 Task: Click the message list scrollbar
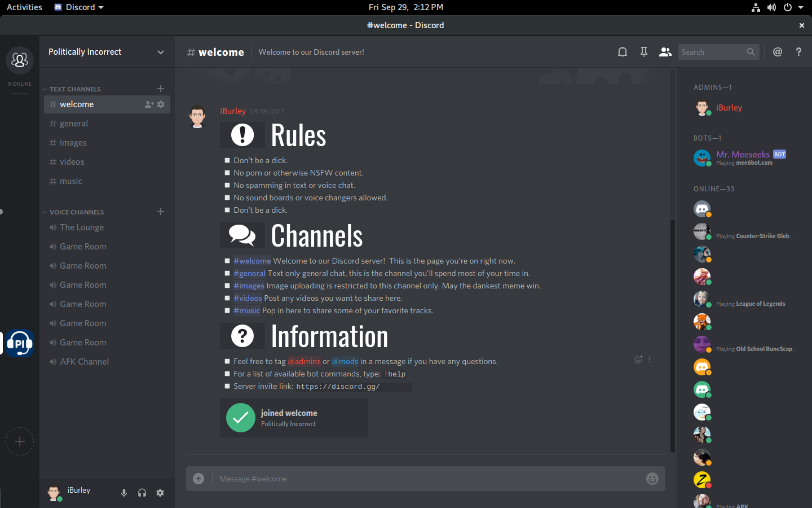pos(673,336)
